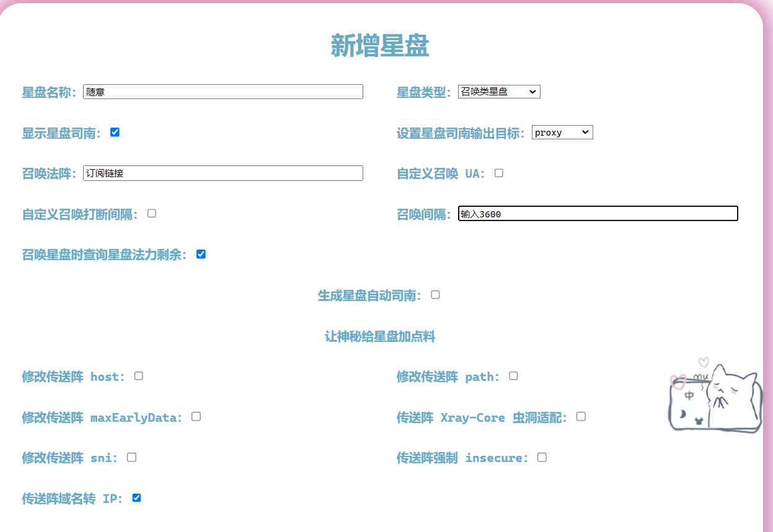773x532 pixels.
Task: Tick the 修改传送阵 maxEarlyData checkbox
Action: coord(196,416)
